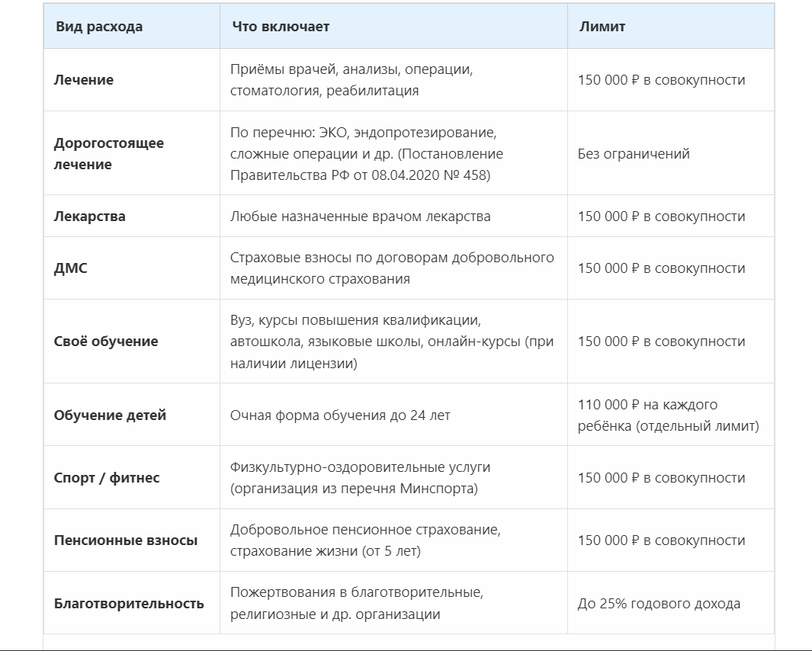Click 'До 25% годового дохода' cell
Screen dimensions: 812x651
(x=659, y=603)
